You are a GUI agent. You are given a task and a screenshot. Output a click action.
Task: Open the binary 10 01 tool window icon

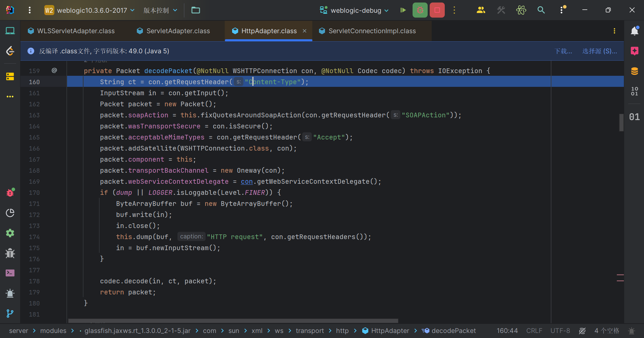tap(634, 91)
